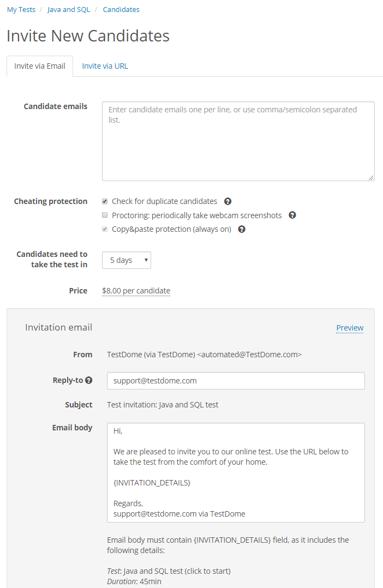Enable Proctoring webcam screenshots checkbox
The width and height of the screenshot is (383, 588).
[x=105, y=215]
